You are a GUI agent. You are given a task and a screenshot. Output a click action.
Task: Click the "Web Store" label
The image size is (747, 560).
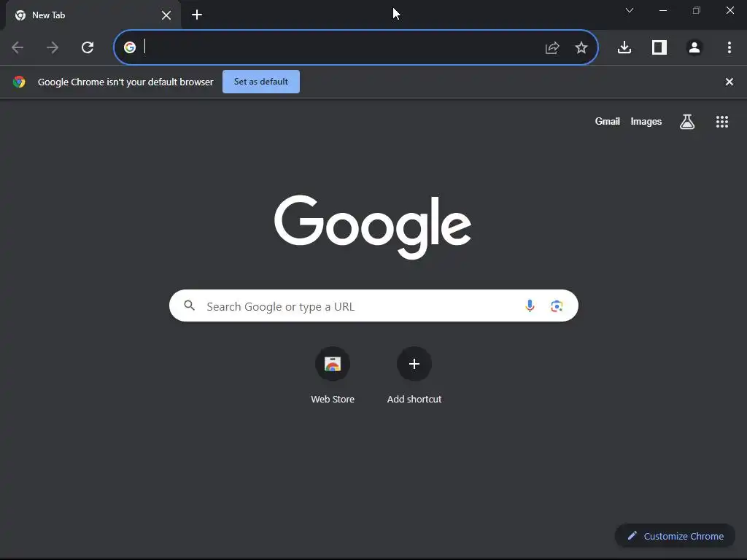pyautogui.click(x=333, y=399)
